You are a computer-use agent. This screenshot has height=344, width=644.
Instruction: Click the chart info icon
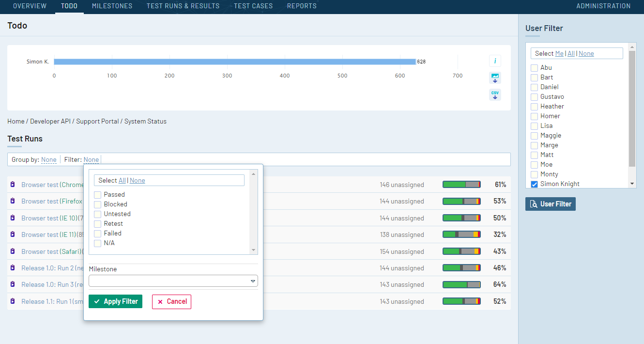(495, 61)
